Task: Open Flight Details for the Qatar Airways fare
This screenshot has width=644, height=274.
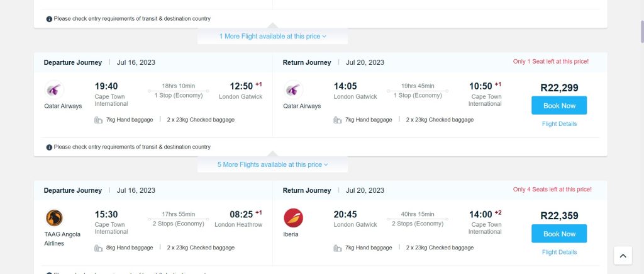Action: click(559, 124)
